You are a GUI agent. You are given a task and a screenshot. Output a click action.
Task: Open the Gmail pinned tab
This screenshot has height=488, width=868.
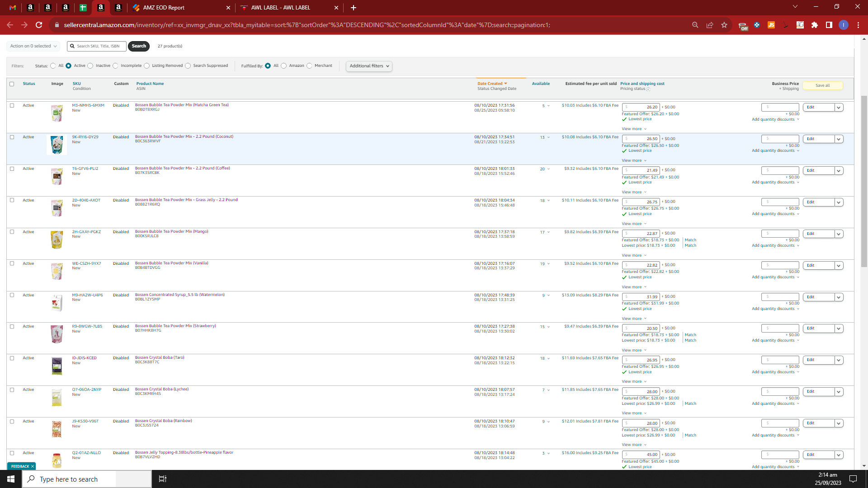tap(13, 8)
